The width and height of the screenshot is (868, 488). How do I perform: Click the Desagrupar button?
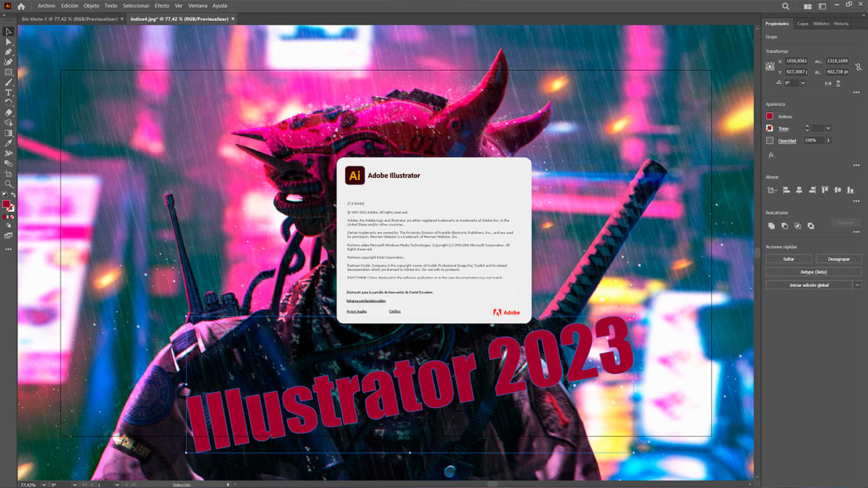coord(838,258)
